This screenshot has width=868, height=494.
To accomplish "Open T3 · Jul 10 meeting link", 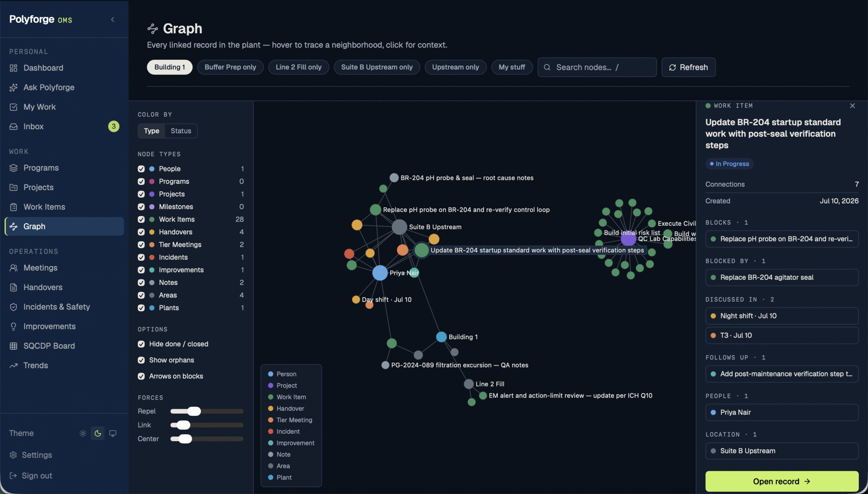I will pyautogui.click(x=782, y=335).
